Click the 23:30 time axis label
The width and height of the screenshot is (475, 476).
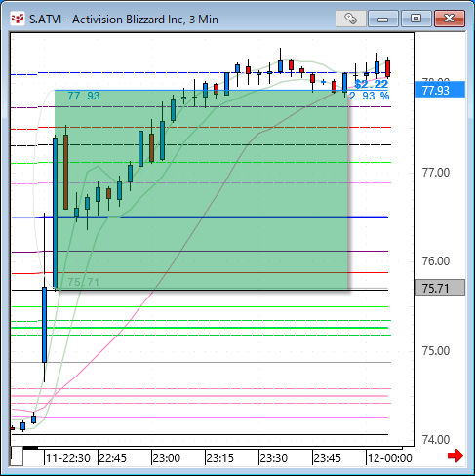pyautogui.click(x=274, y=458)
